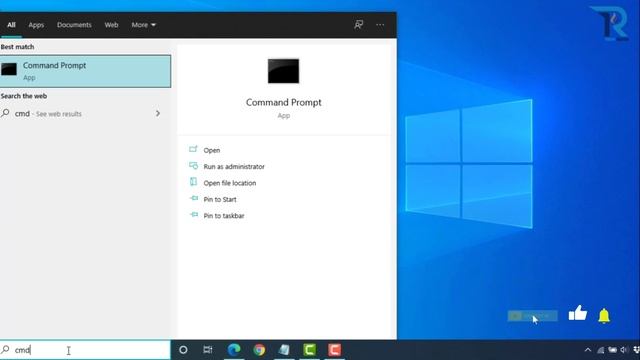Choose Pin to Start
This screenshot has height=360, width=640.
[220, 199]
